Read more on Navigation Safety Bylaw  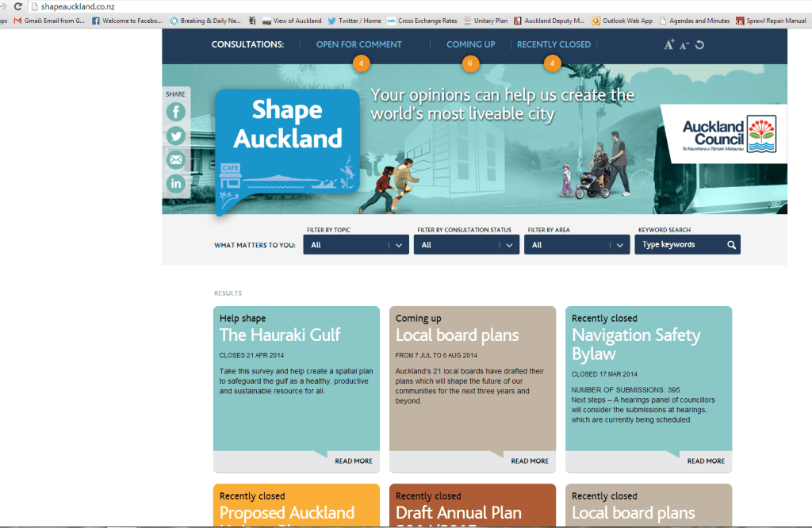point(705,461)
